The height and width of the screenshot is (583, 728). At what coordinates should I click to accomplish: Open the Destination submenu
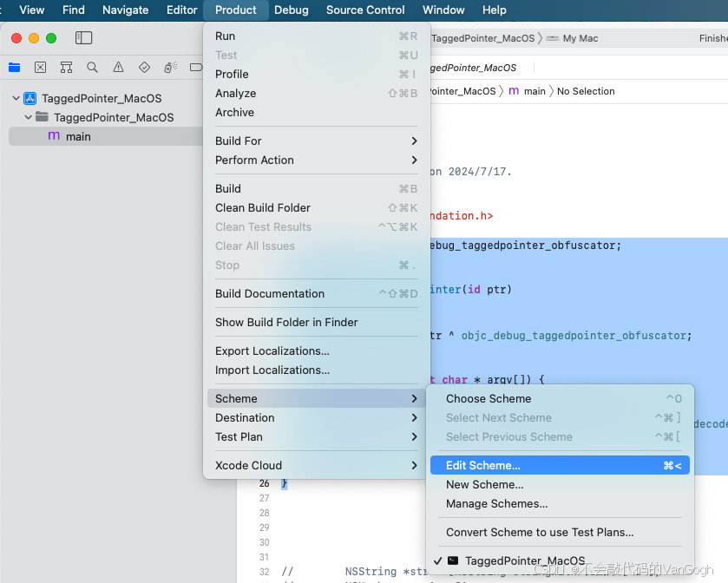[x=316, y=417]
